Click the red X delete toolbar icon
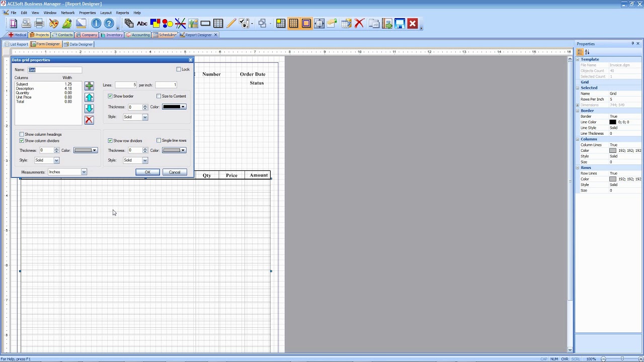Image resolution: width=644 pixels, height=362 pixels. click(x=359, y=23)
